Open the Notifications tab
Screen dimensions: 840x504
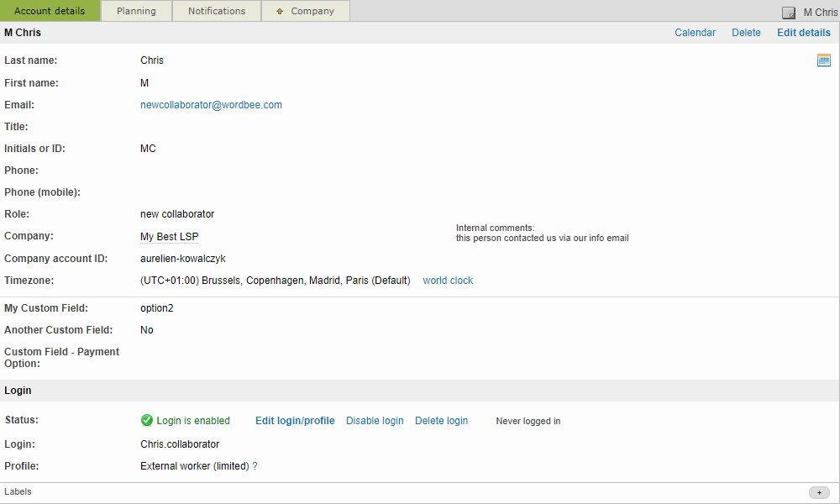[217, 11]
